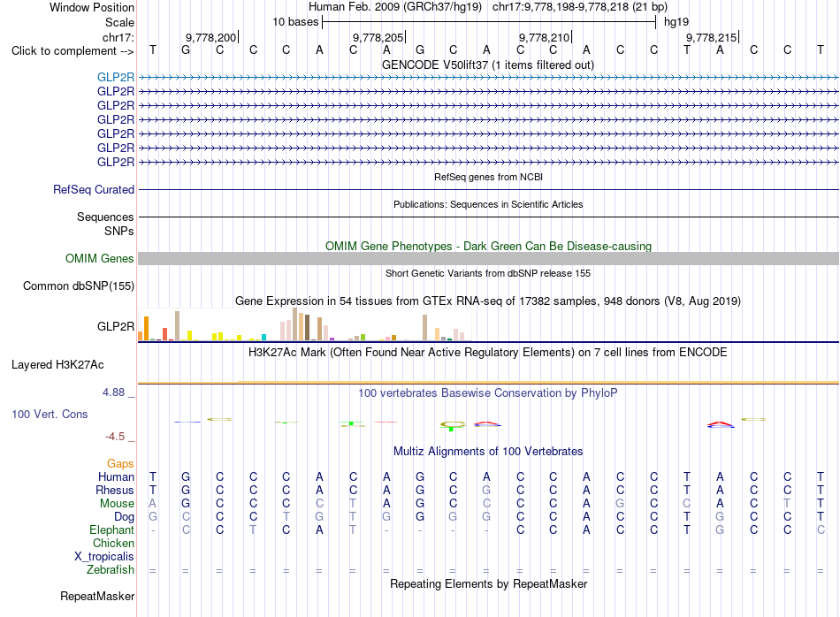Click the OMIM Gene Phenotypes title text

click(x=489, y=247)
